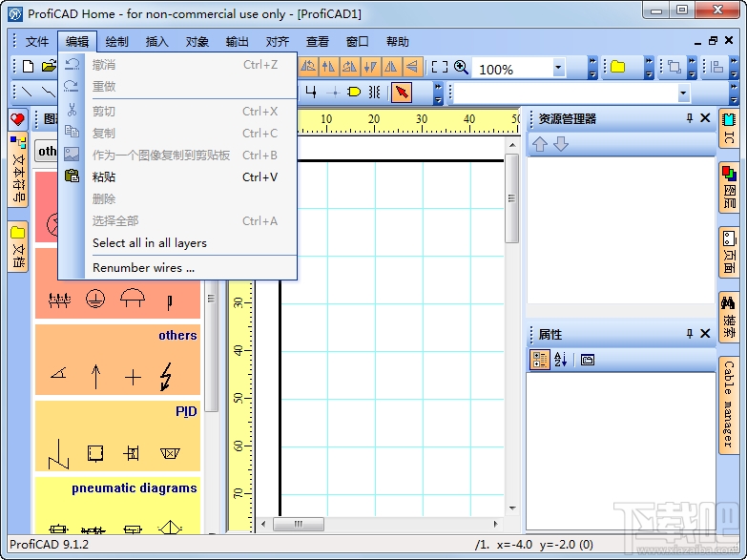Click the canvas vertical scrollbar thumb
The image size is (747, 560).
coord(511,198)
